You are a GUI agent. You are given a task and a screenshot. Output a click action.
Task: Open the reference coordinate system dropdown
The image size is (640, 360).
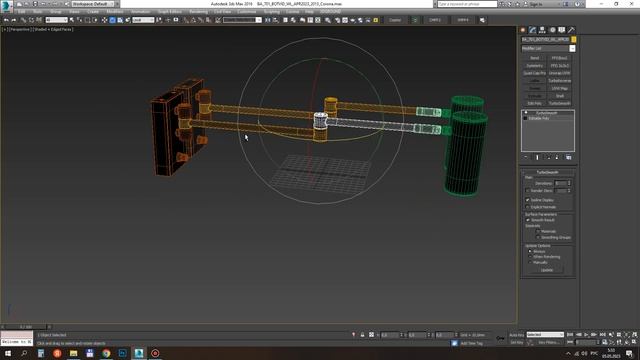tap(143, 20)
